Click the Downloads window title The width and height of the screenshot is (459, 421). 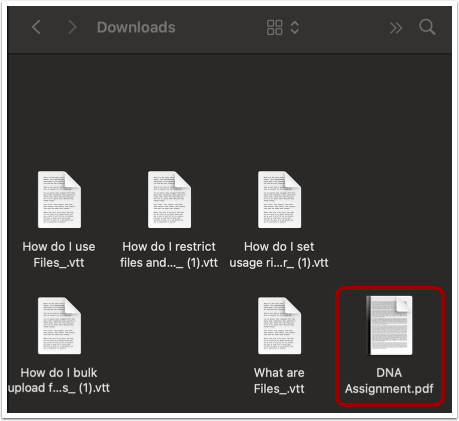point(136,27)
